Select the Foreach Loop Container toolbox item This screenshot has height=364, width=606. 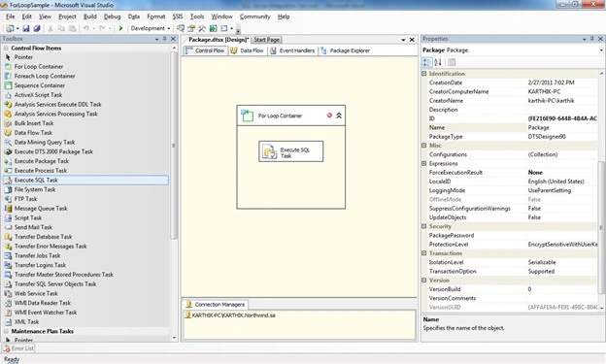(45, 76)
